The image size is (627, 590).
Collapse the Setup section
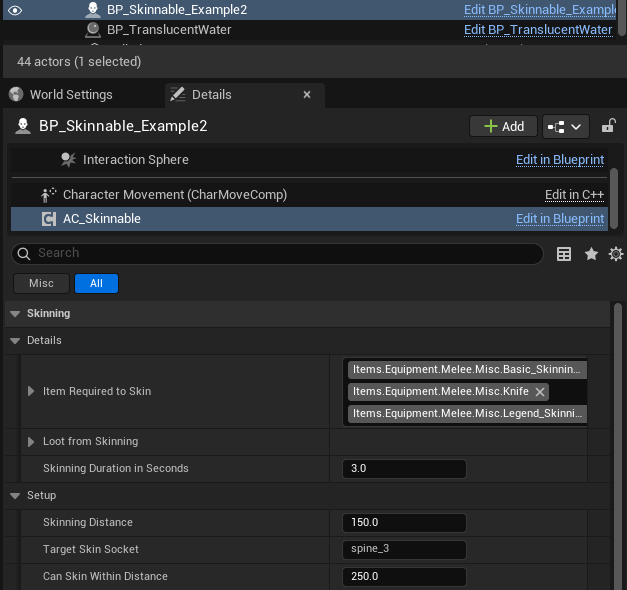click(x=15, y=496)
